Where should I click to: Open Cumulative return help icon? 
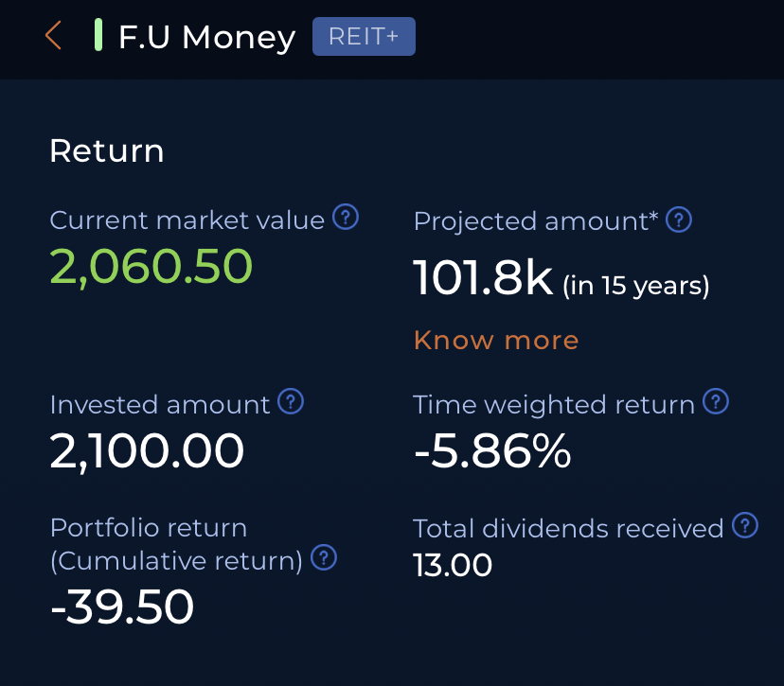(x=324, y=559)
